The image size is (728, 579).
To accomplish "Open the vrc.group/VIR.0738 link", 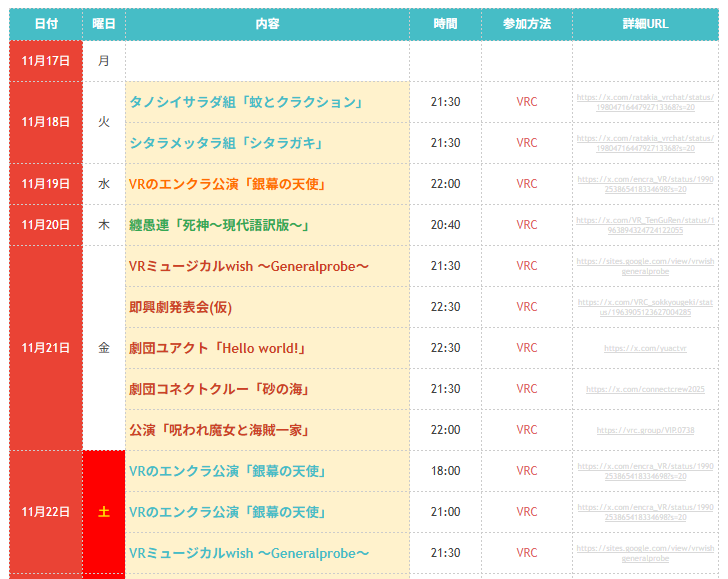I will point(645,430).
